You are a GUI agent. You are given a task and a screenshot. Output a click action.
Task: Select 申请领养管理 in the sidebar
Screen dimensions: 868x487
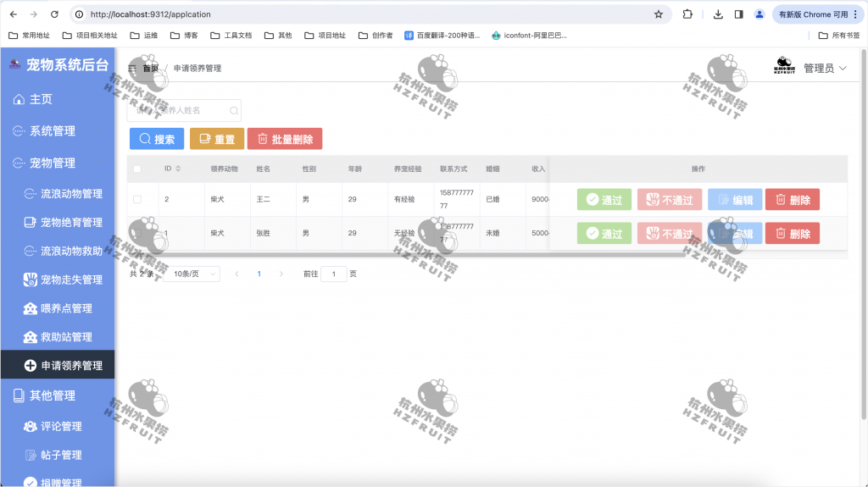(x=58, y=365)
